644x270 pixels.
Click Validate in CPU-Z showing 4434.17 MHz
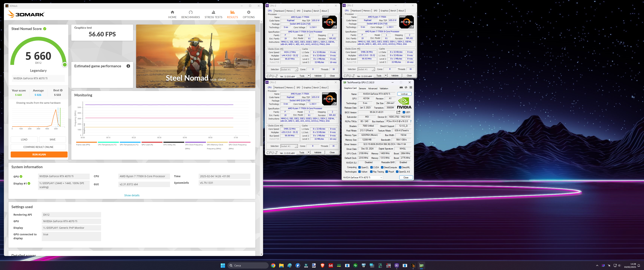coord(318,76)
